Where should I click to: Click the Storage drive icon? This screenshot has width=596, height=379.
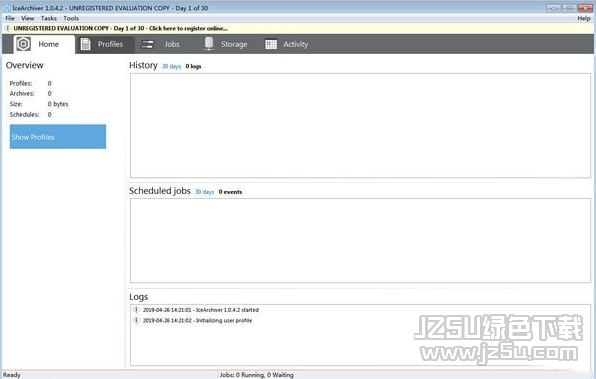[209, 44]
